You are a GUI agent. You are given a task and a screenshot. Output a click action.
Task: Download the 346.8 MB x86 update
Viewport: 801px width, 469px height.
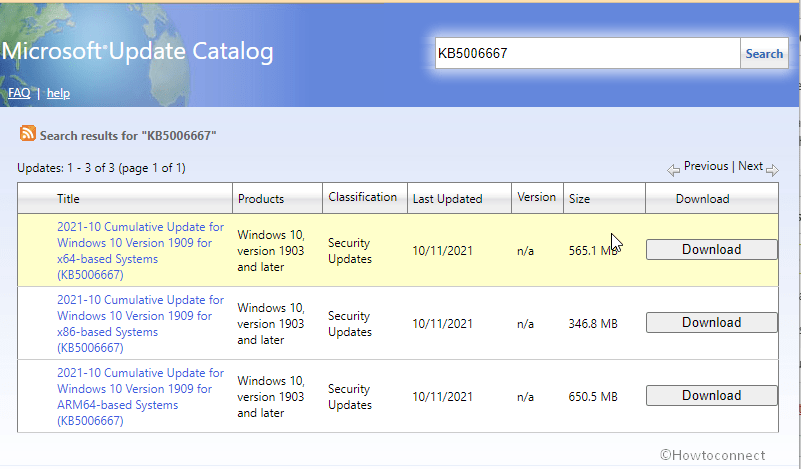pyautogui.click(x=711, y=322)
